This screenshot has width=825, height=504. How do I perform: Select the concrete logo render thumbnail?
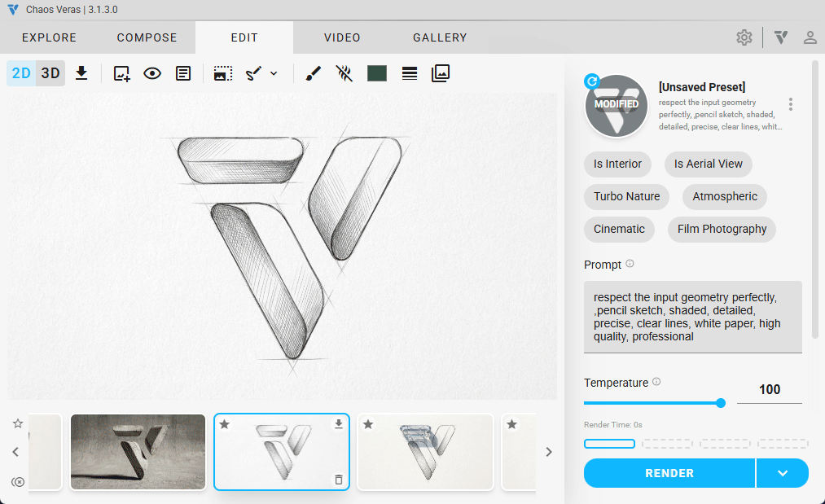pyautogui.click(x=138, y=452)
